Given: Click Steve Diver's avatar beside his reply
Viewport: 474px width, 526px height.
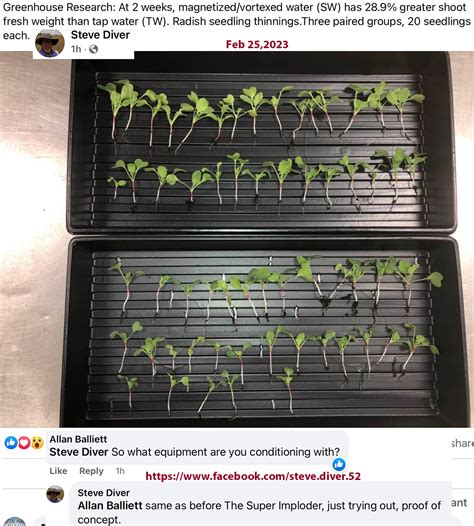Looking at the screenshot, I should (55, 494).
